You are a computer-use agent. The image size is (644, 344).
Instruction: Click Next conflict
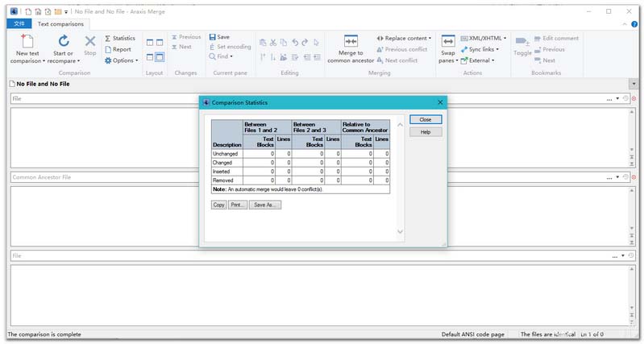397,60
